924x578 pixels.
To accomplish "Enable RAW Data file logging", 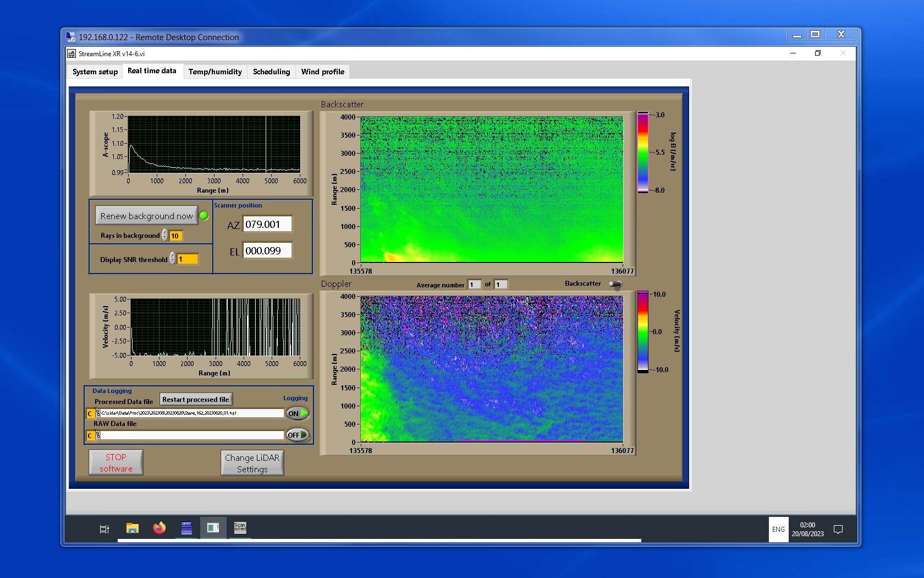I will click(x=298, y=435).
